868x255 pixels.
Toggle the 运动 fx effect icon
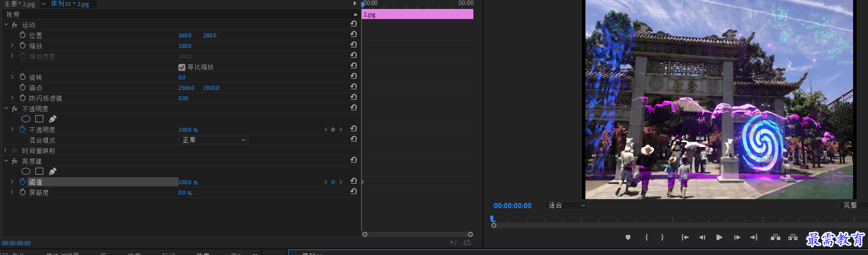point(15,24)
